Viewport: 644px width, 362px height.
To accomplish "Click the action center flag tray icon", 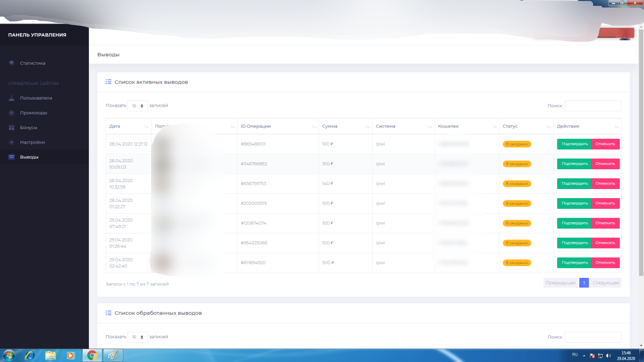I will [593, 356].
